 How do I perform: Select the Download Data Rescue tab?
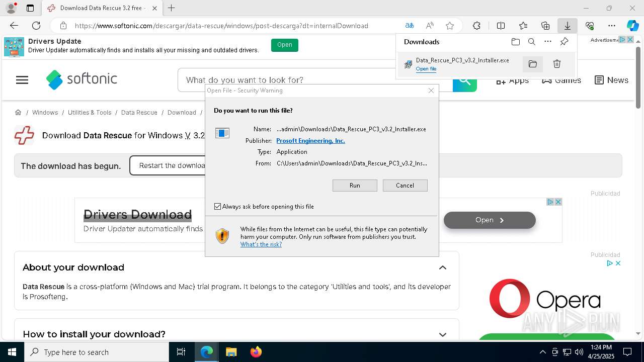point(102,8)
